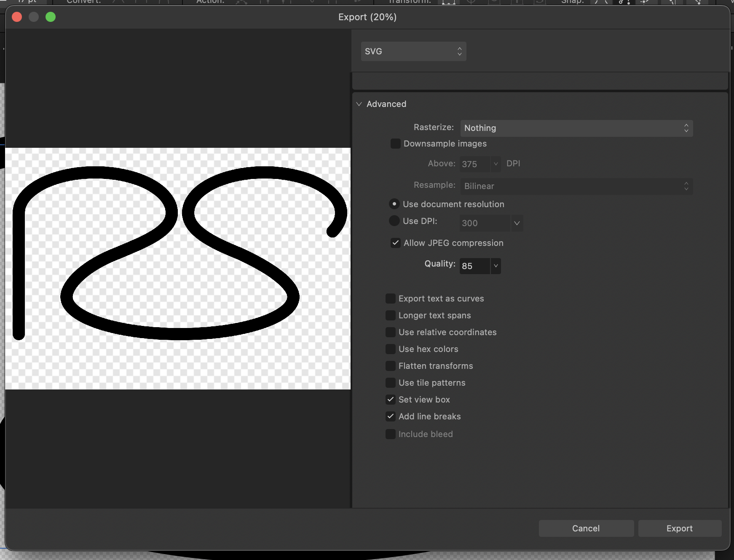The width and height of the screenshot is (734, 560).
Task: Select Use document resolution radio button
Action: click(x=394, y=204)
